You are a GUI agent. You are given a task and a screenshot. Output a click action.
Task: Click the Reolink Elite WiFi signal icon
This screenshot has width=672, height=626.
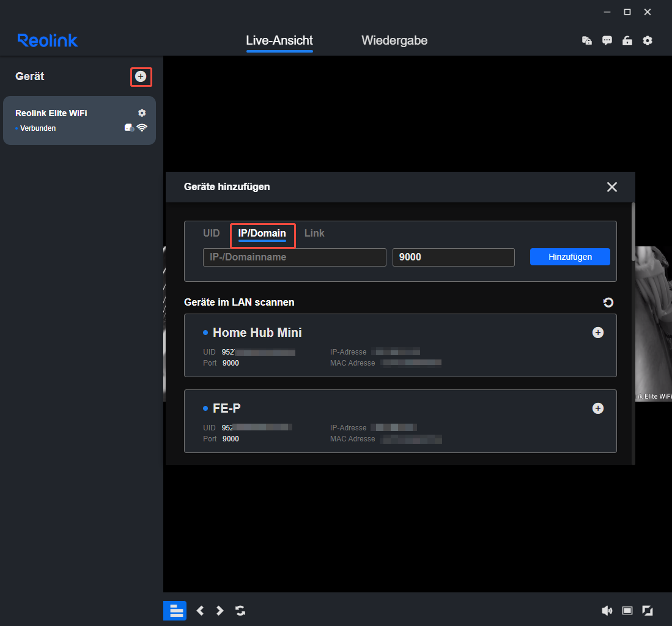pos(142,128)
